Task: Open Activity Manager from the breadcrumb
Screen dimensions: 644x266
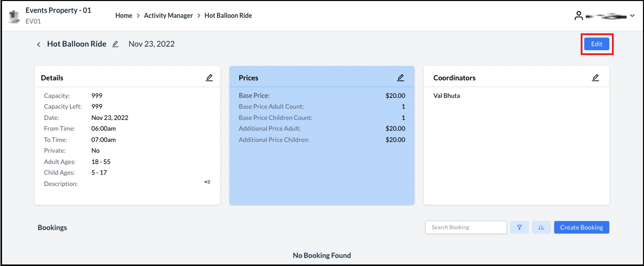Action: (x=168, y=15)
